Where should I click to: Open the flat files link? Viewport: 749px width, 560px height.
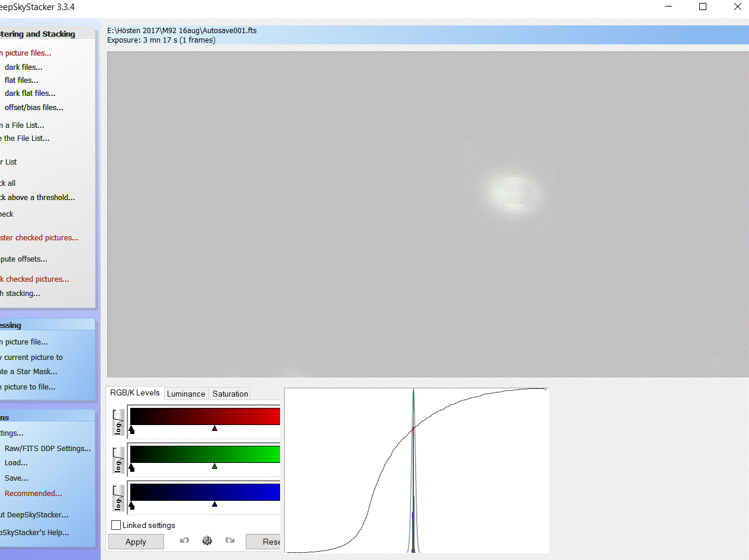point(21,80)
